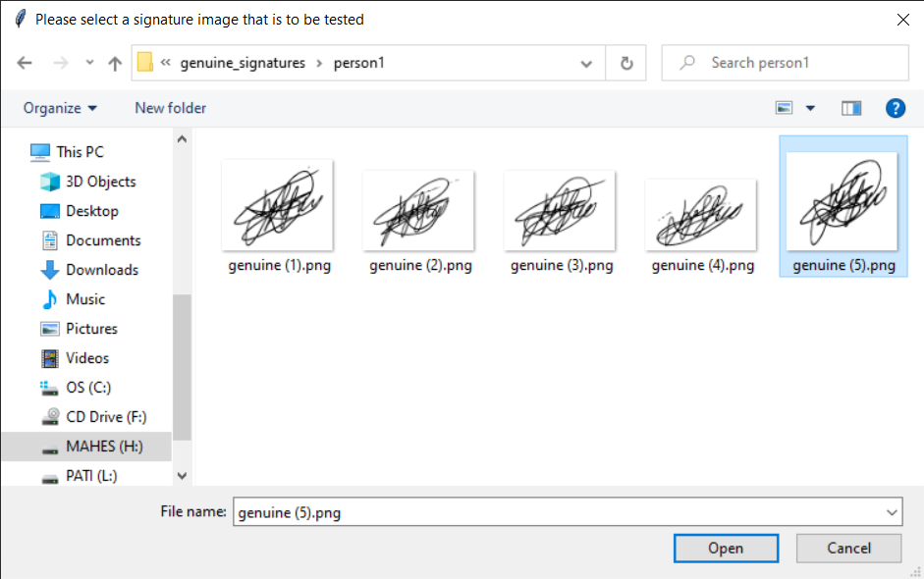Open the view options dropdown arrow
Screen dimensions: 924x579
click(810, 108)
